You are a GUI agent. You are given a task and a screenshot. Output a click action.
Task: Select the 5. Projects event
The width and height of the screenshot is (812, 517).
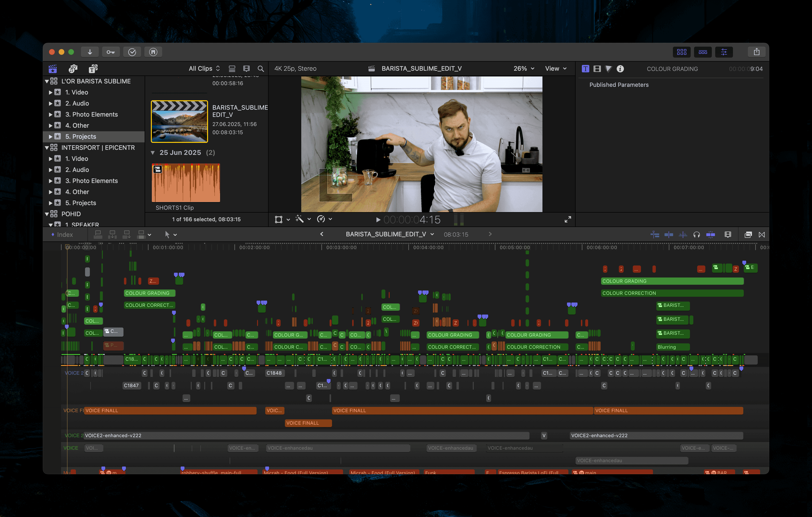(x=80, y=137)
